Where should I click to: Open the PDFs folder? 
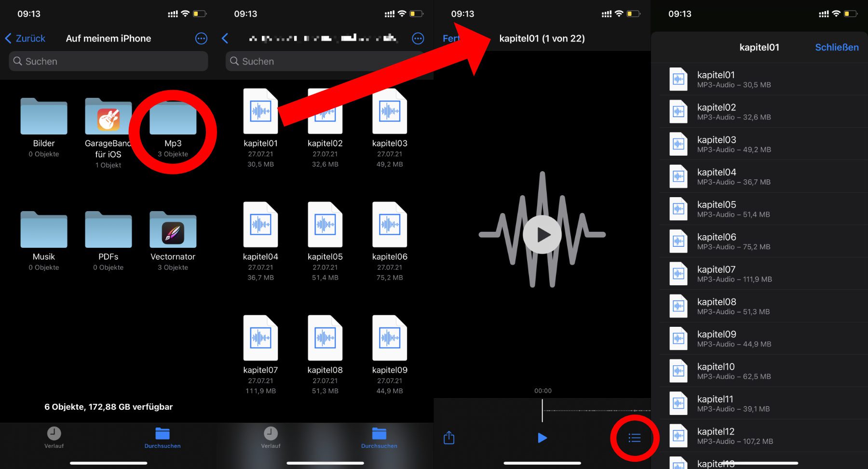tap(108, 230)
